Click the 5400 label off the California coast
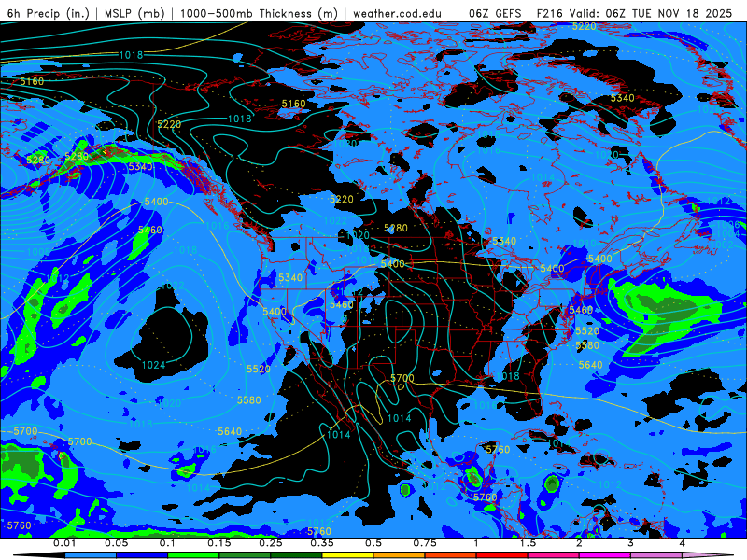 (275, 312)
